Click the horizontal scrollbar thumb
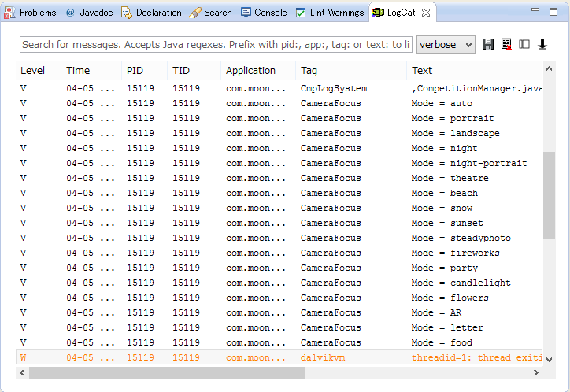 point(167,373)
